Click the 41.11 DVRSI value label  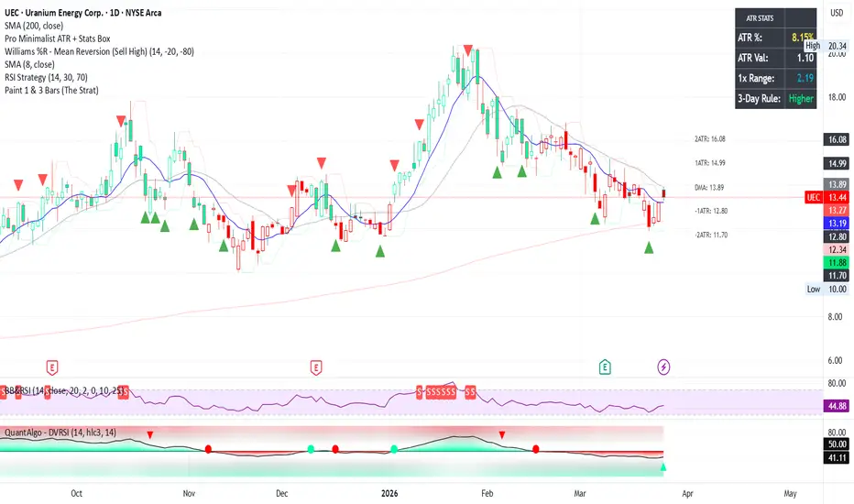coord(838,458)
